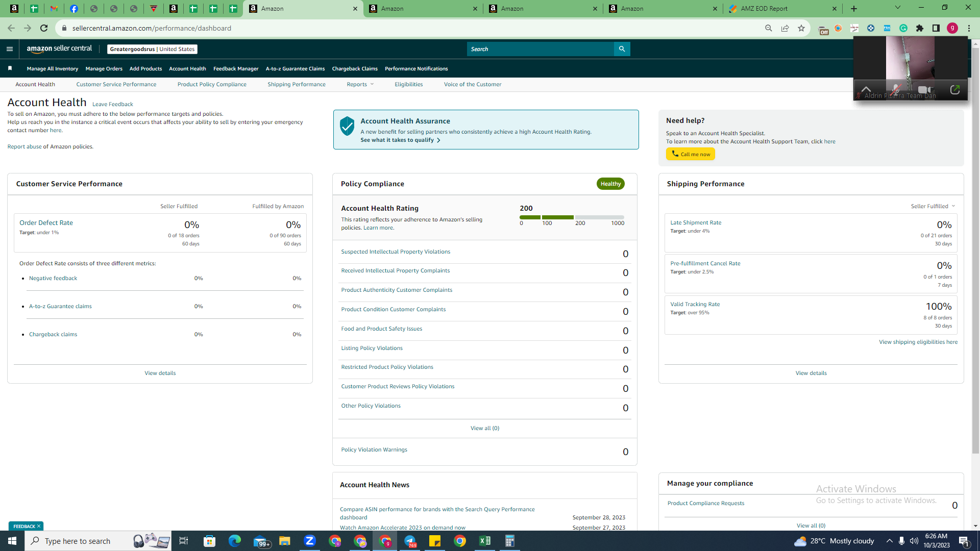Click the Account Health Rating progress bar

(572, 217)
